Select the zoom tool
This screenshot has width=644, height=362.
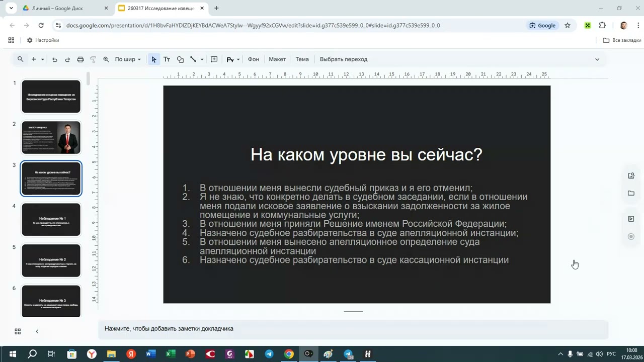coord(106,59)
